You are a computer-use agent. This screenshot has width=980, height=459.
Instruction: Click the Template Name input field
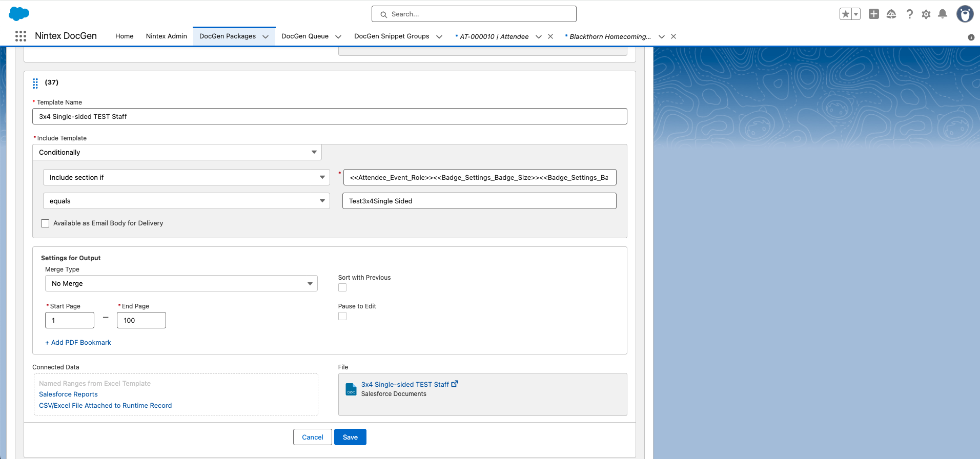click(x=330, y=116)
